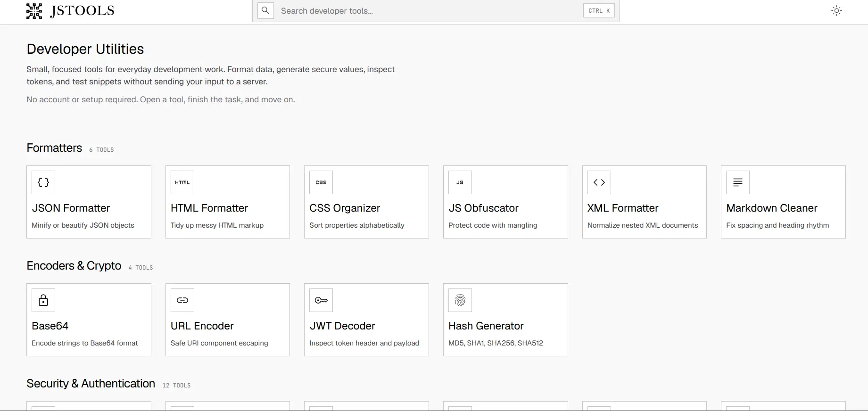Click the JS Obfuscator icon

coord(460,182)
